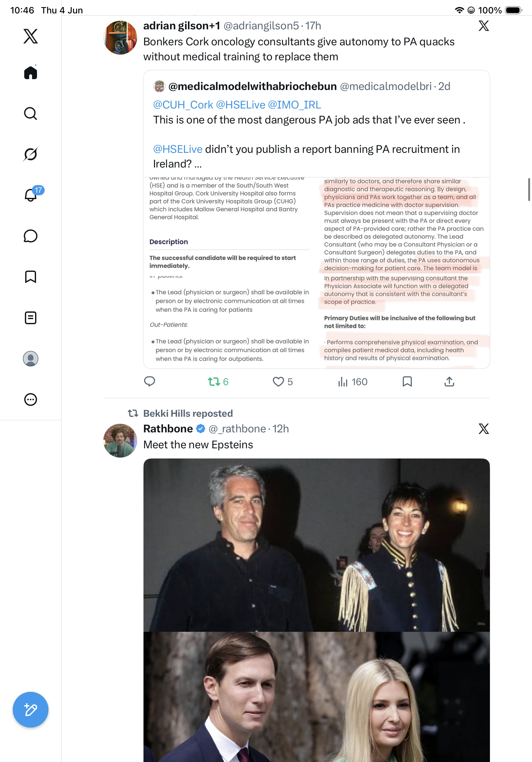Open profile avatar in the sidebar

31,359
